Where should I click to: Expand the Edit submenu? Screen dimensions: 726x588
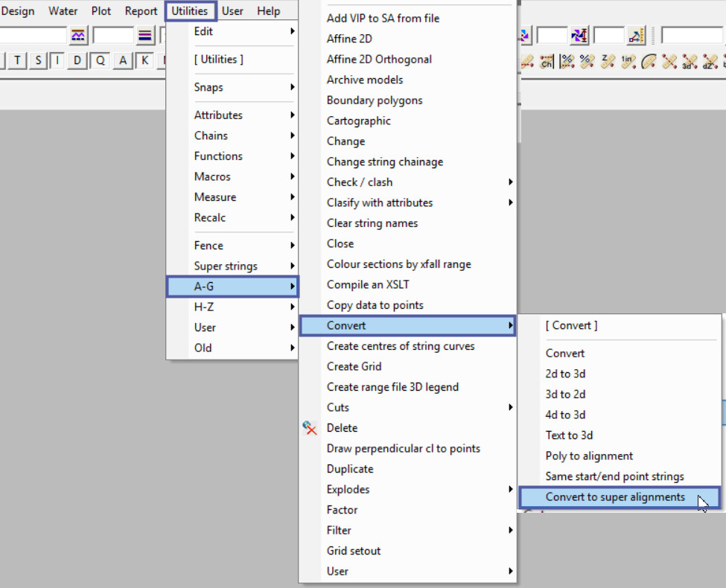(x=232, y=31)
